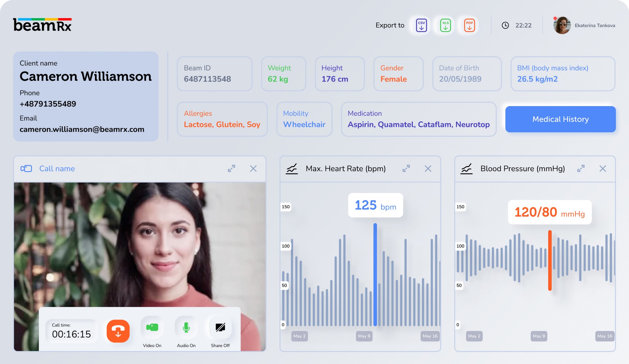The image size is (629, 364).
Task: Click the 150 axis label on heart rate chart
Action: (x=285, y=207)
